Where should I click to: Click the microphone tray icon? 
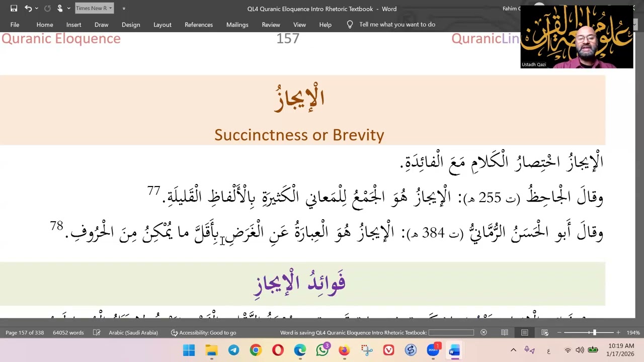click(x=529, y=350)
